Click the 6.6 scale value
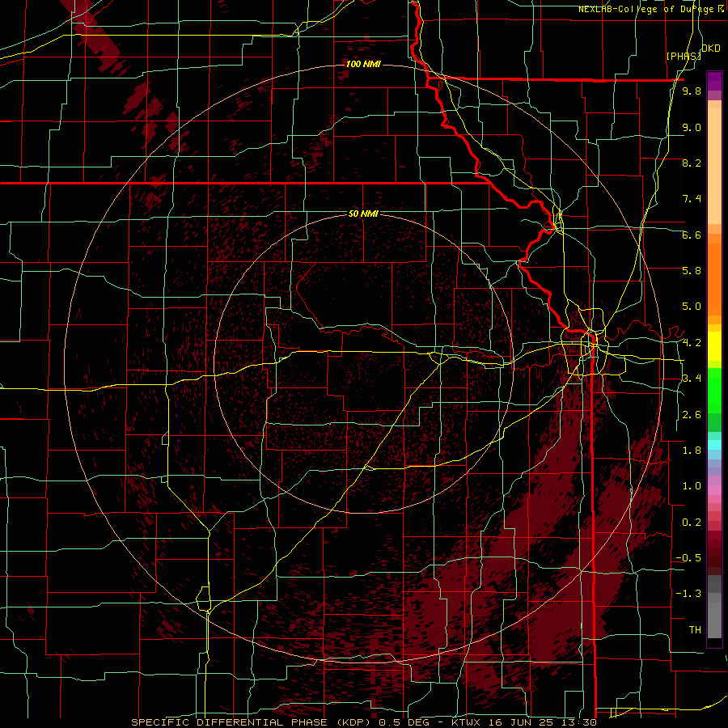Screen dimensions: 728x728 tap(692, 235)
